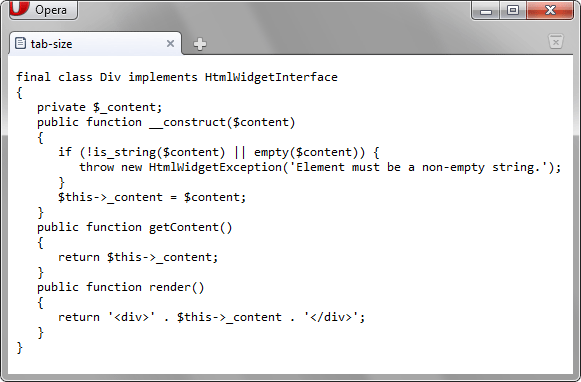This screenshot has height=382, width=581.
Task: Open the Opera menu button
Action: pyautogui.click(x=43, y=10)
